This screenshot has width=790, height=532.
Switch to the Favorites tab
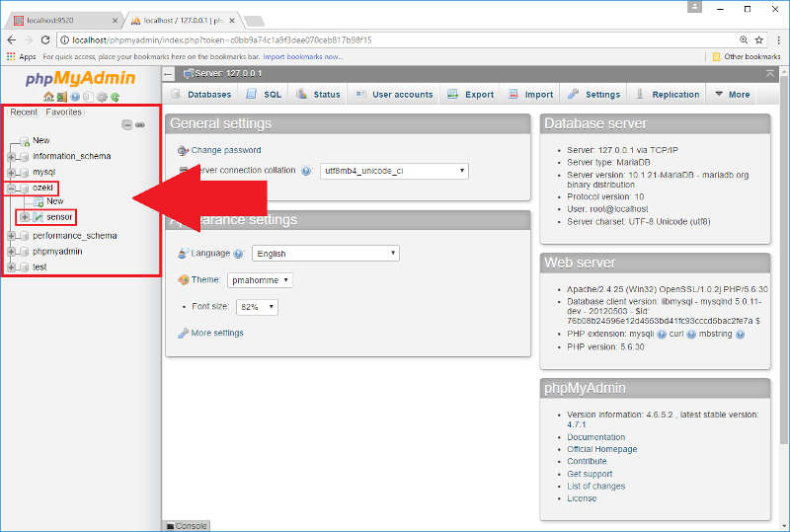tap(63, 112)
